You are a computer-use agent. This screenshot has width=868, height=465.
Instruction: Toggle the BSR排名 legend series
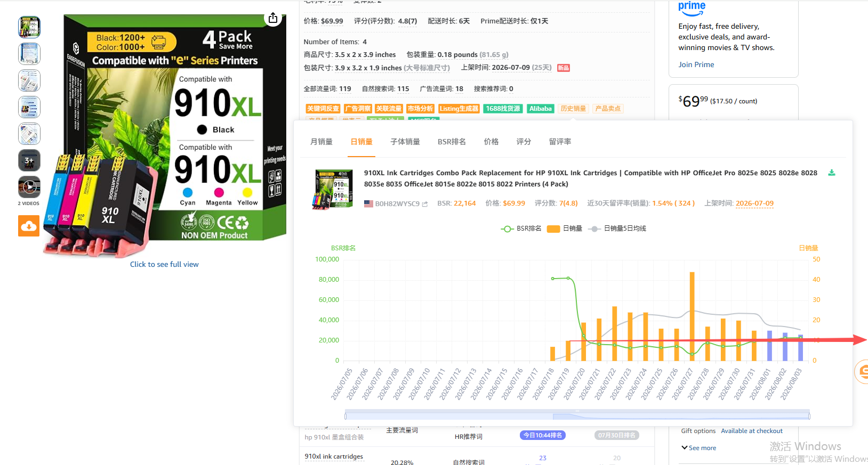coord(521,229)
